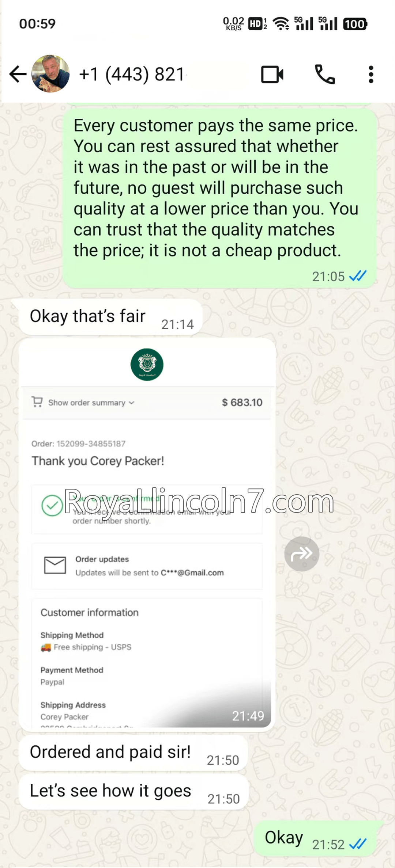
Task: Open the contact's profile photo
Action: click(50, 74)
